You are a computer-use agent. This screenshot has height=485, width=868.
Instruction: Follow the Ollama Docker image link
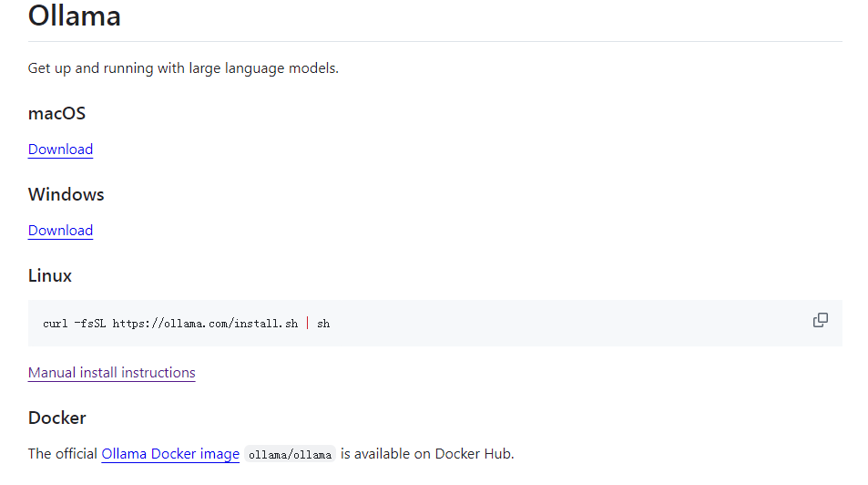click(x=170, y=454)
